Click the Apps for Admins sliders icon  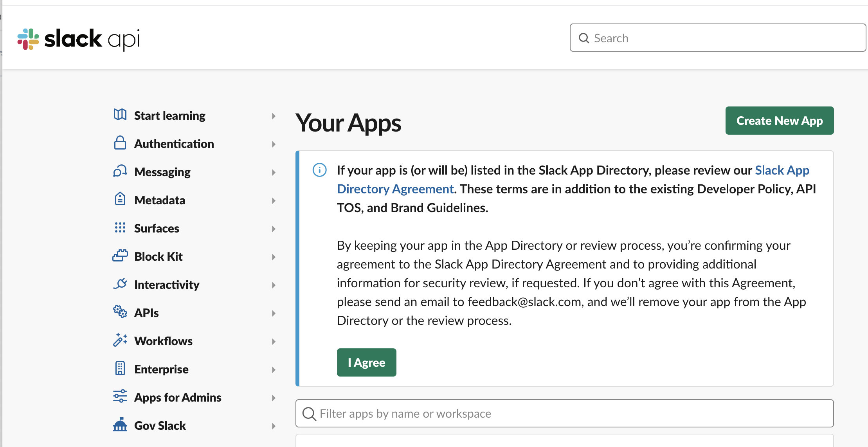coord(120,396)
